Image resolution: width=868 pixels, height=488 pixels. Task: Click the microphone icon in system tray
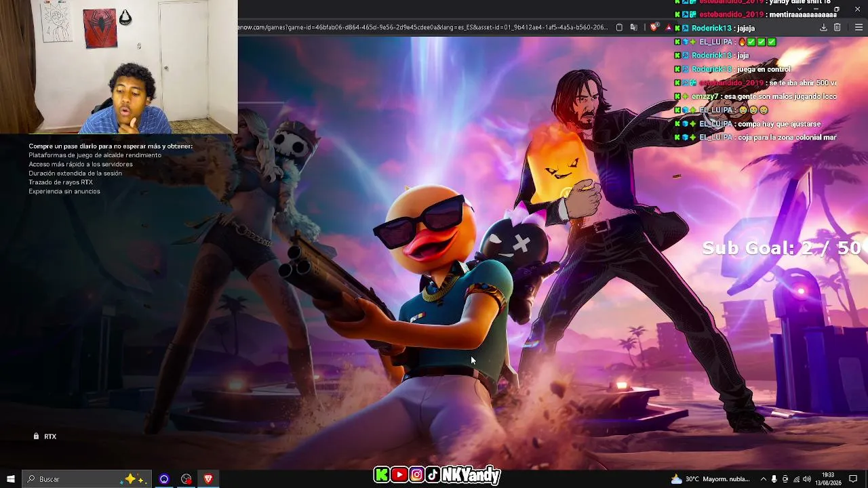[774, 479]
